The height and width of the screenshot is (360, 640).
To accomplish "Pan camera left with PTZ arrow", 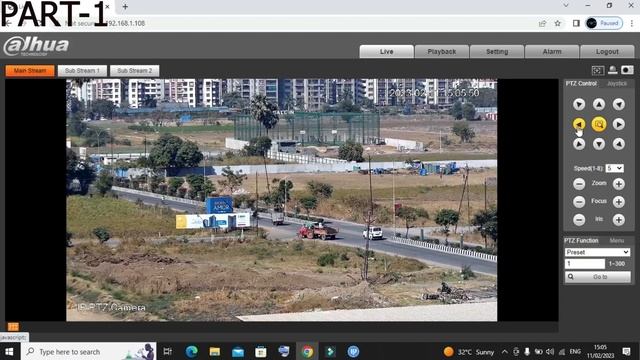I will click(x=579, y=124).
